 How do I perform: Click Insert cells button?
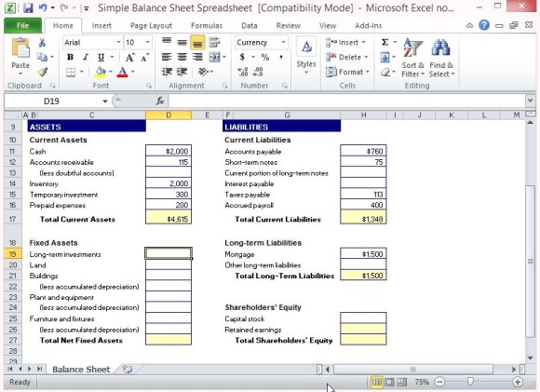[x=345, y=43]
